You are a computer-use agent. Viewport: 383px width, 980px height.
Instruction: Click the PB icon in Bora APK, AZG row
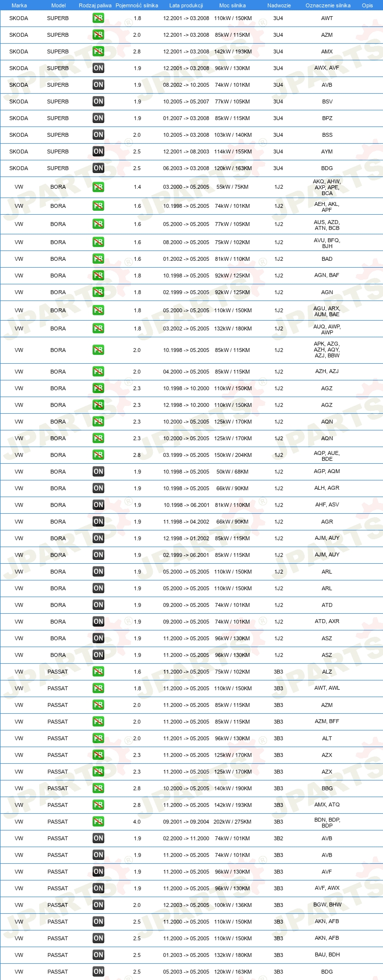tap(98, 350)
